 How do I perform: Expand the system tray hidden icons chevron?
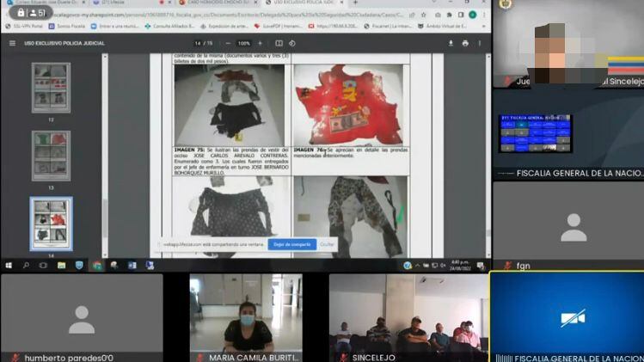[x=417, y=266]
